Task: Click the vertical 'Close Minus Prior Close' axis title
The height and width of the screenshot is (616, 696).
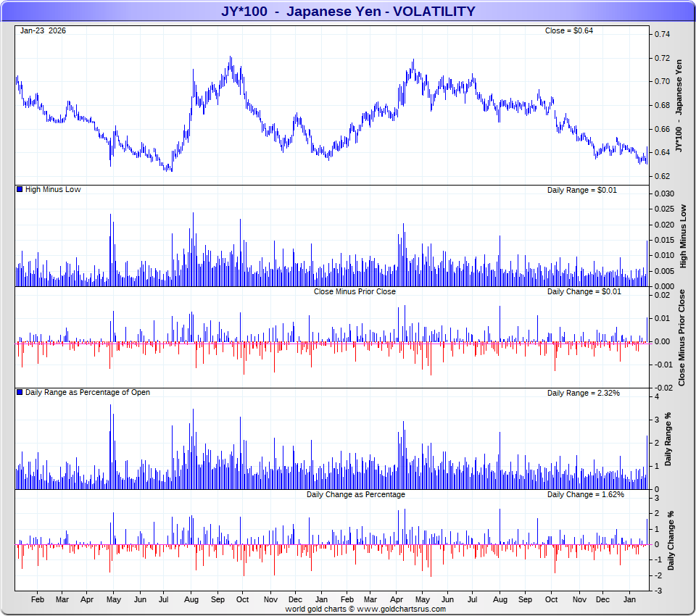Action: click(x=681, y=338)
